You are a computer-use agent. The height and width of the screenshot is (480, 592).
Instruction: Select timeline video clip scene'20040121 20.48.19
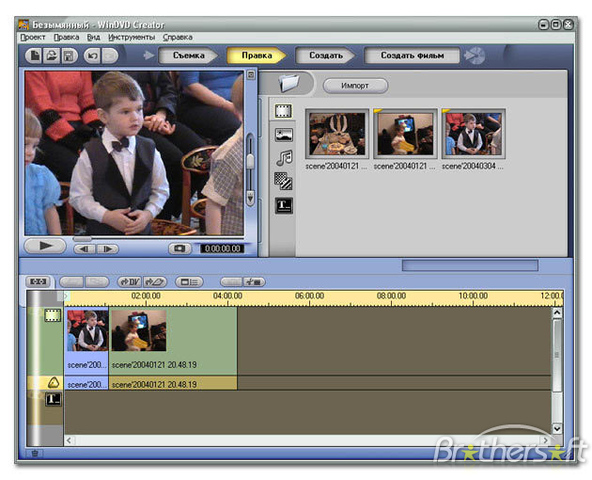tap(173, 341)
